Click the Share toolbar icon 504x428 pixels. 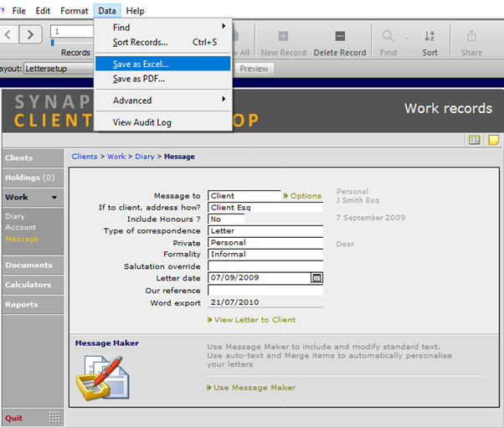click(471, 36)
